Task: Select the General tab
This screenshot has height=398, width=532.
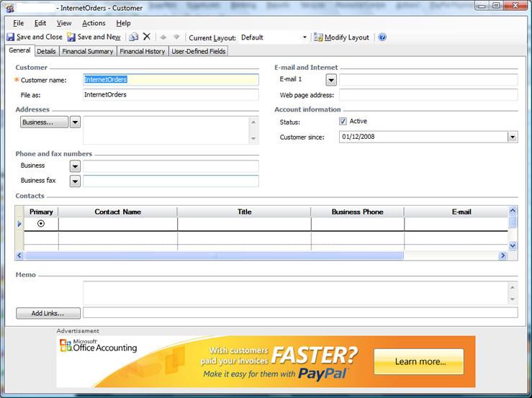Action: click(19, 50)
